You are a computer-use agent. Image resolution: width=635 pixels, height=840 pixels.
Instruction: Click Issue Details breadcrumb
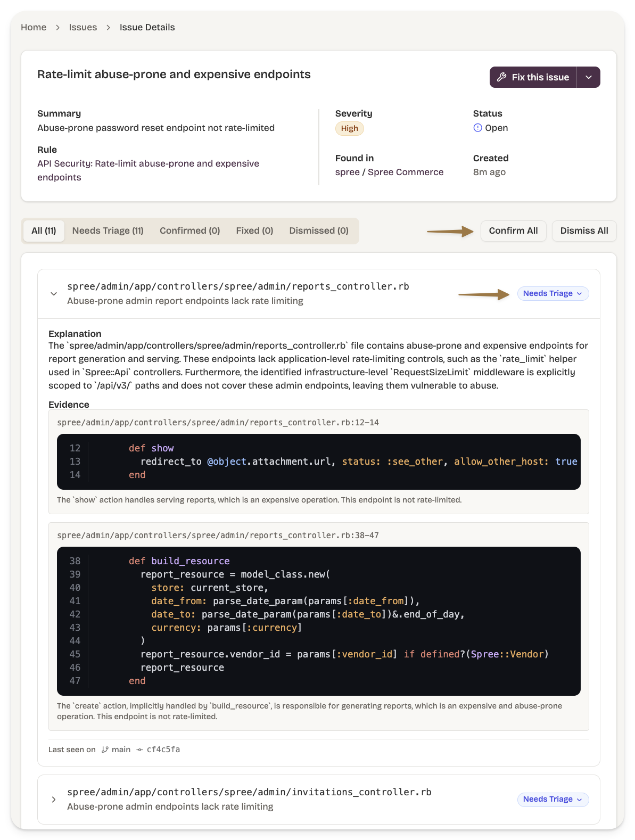[147, 27]
